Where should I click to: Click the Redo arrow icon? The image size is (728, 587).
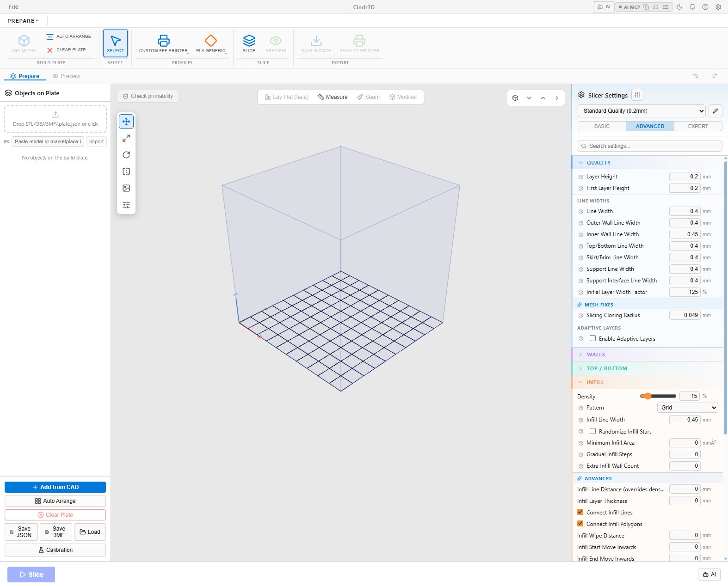tap(715, 76)
